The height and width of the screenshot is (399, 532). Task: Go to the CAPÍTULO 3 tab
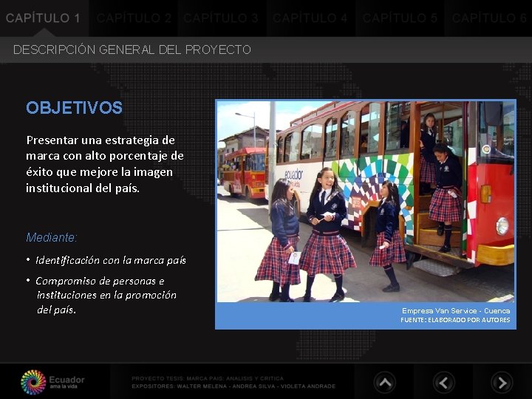click(222, 18)
